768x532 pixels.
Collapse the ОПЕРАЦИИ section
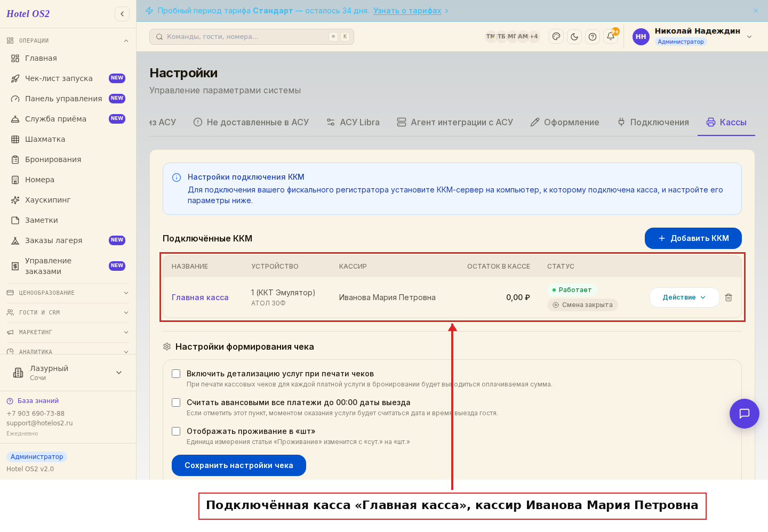point(68,41)
